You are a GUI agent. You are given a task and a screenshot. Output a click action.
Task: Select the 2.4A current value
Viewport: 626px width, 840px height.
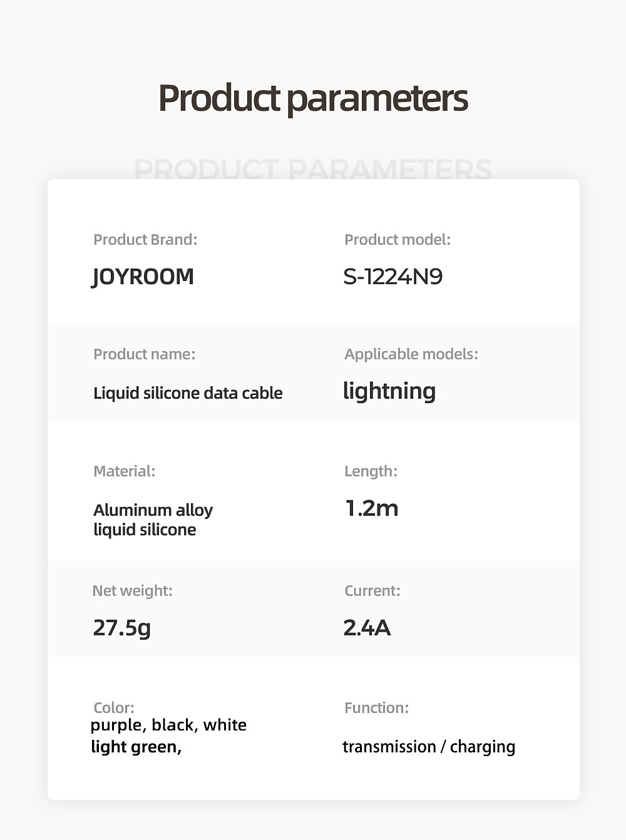pyautogui.click(x=367, y=627)
